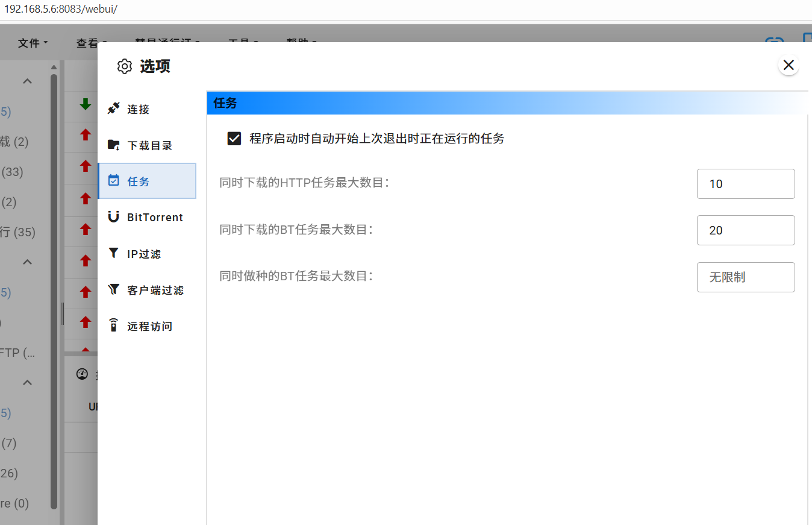812x525 pixels.
Task: Collapse the sidebar group containing the (7) entry
Action: tap(27, 383)
